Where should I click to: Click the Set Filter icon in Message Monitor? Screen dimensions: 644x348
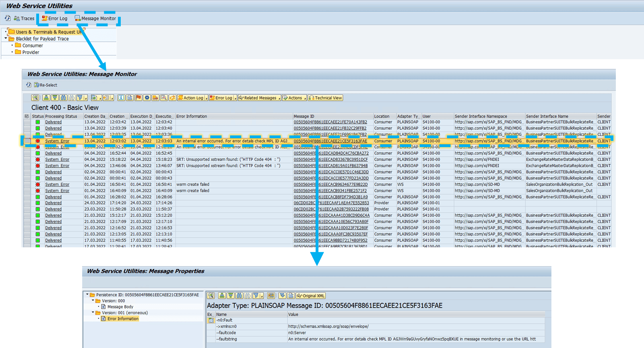click(79, 98)
